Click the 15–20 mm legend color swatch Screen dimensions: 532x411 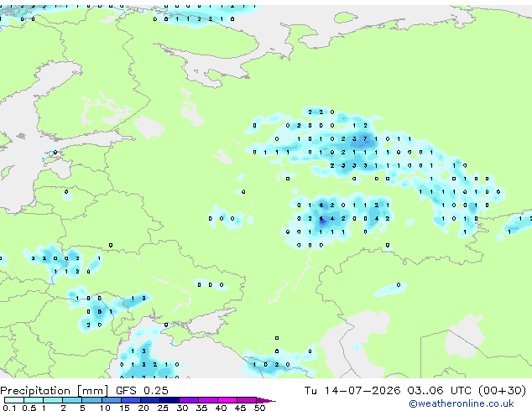[x=130, y=400]
